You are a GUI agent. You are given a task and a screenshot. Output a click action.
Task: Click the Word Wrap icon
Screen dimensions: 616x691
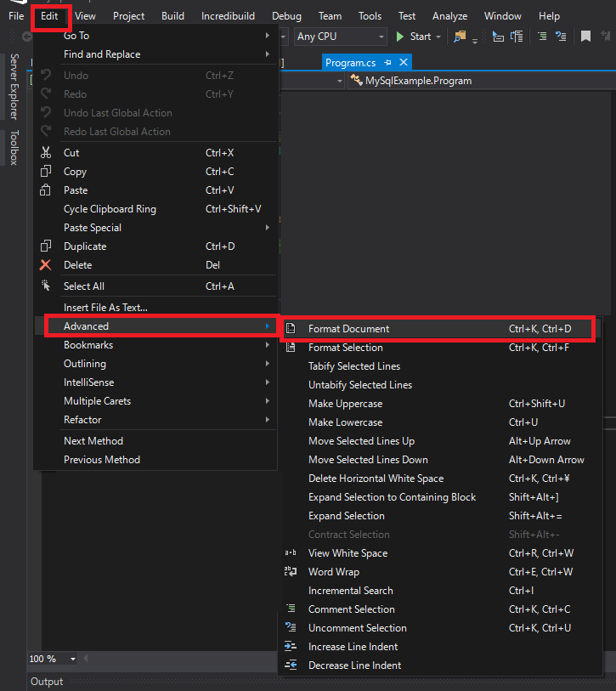pos(291,571)
